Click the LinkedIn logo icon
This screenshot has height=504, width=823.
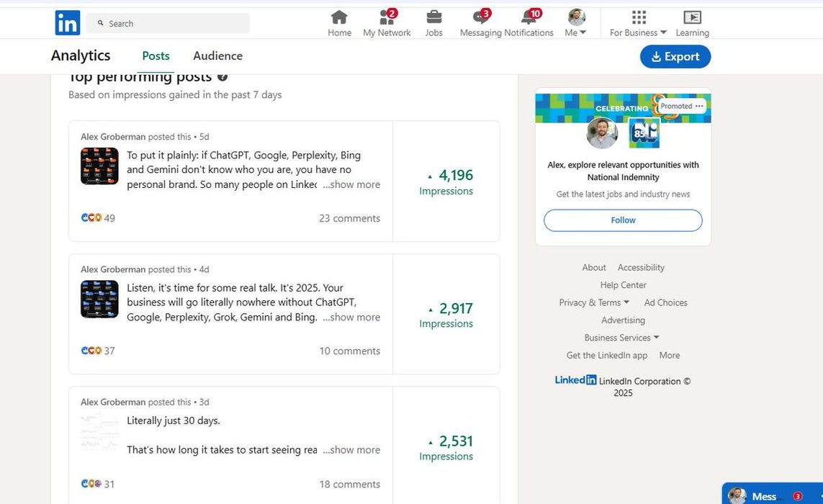[68, 23]
